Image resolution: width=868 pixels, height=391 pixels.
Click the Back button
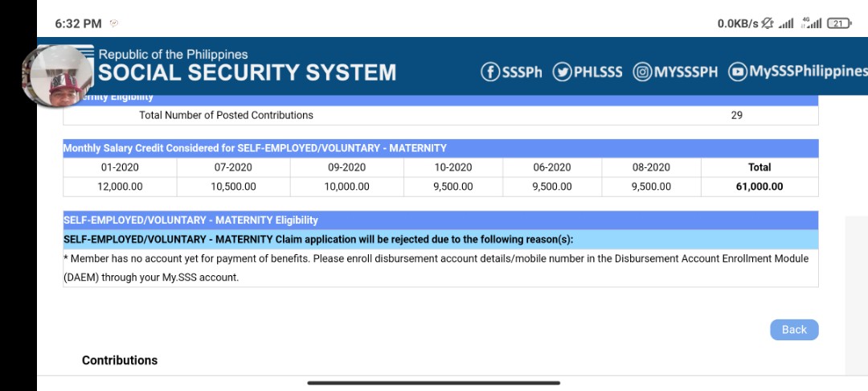pyautogui.click(x=794, y=330)
